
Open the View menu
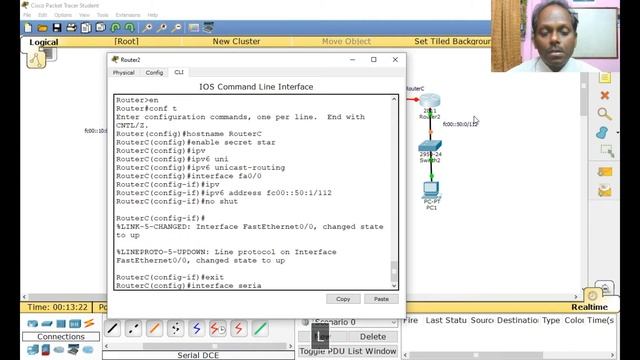pos(84,15)
